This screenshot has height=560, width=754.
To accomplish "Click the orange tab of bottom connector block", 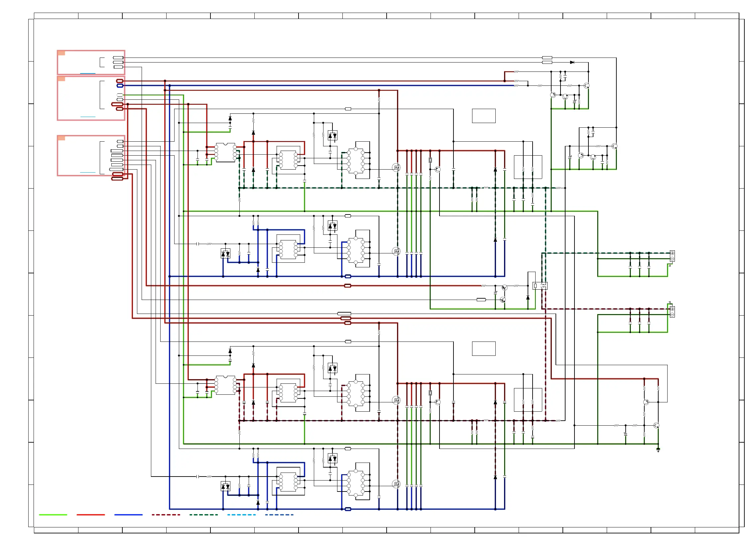I will pos(61,138).
